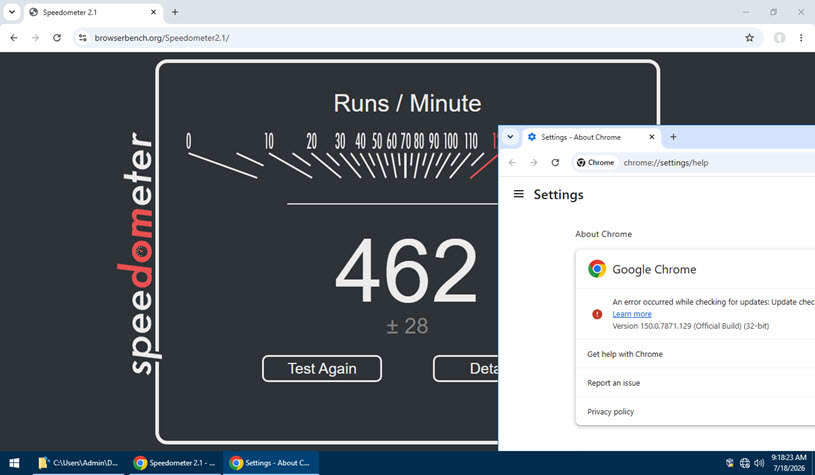The image size is (815, 475).
Task: Open the taskbar clock showing 9:18:23 AM
Action: point(788,463)
